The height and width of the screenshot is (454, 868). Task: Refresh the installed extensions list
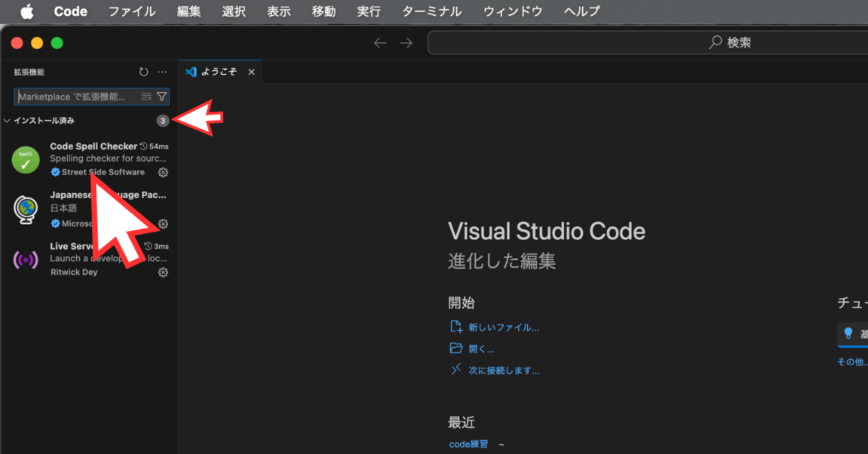pyautogui.click(x=143, y=71)
